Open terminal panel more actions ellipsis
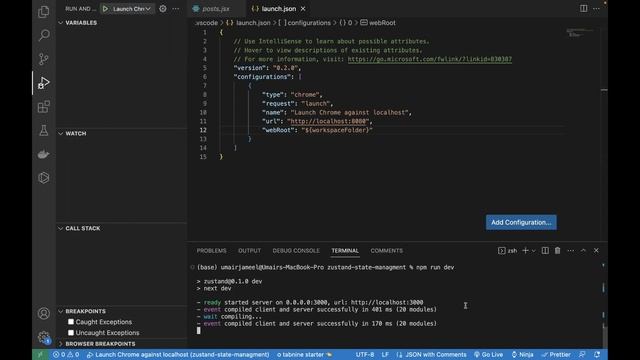The width and height of the screenshot is (640, 360). click(x=570, y=251)
